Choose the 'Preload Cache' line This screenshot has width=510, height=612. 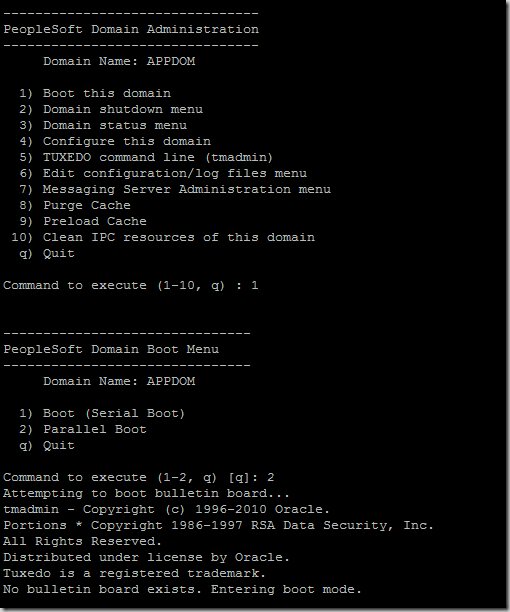point(83,221)
